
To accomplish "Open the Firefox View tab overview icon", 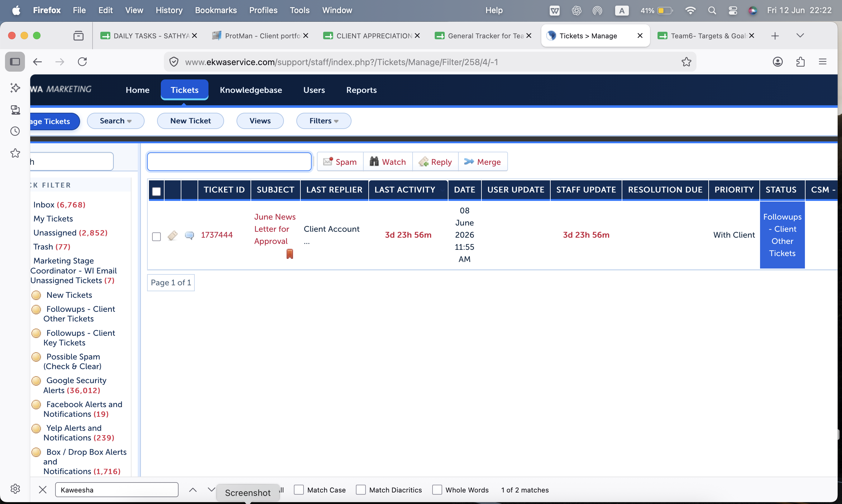I will 79,35.
